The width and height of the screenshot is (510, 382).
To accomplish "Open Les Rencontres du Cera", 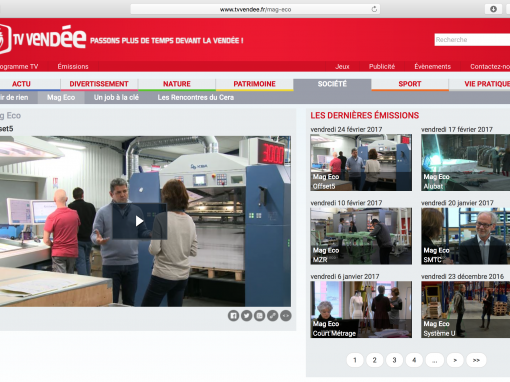I will click(x=196, y=97).
